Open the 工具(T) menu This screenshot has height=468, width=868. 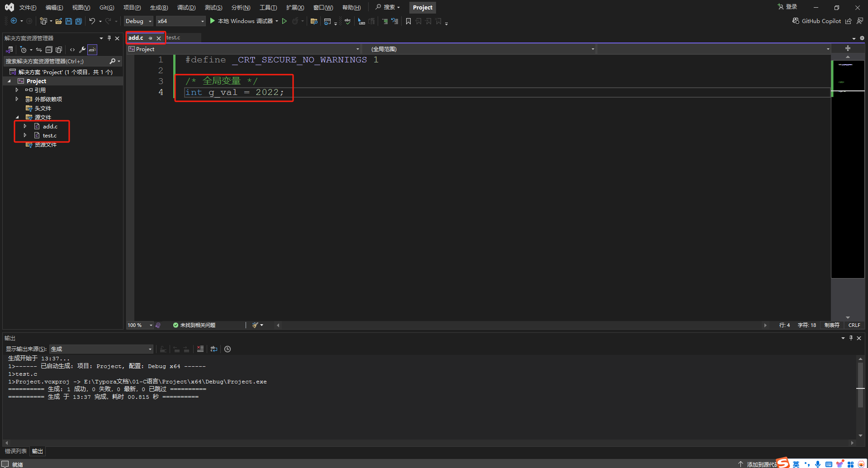268,8
